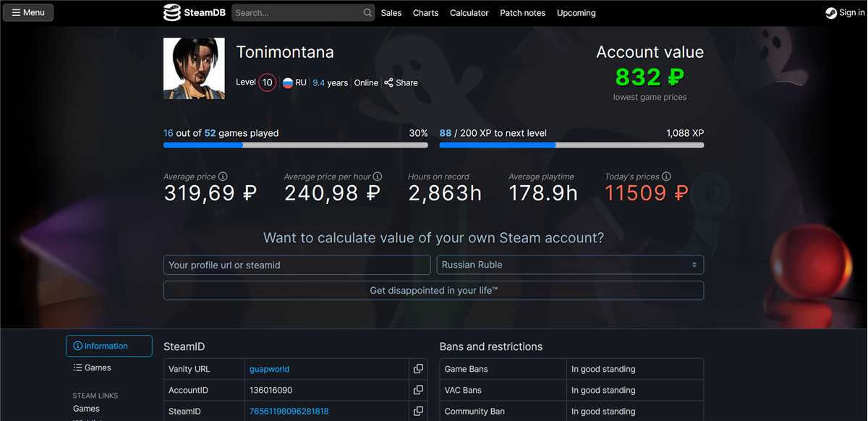Copy the AccountID value
The image size is (868, 421).
418,390
